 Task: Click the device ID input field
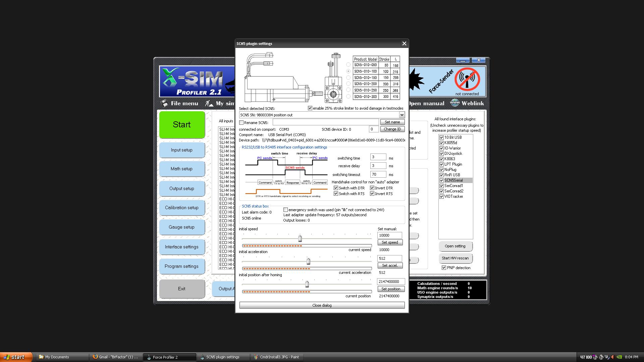[374, 129]
